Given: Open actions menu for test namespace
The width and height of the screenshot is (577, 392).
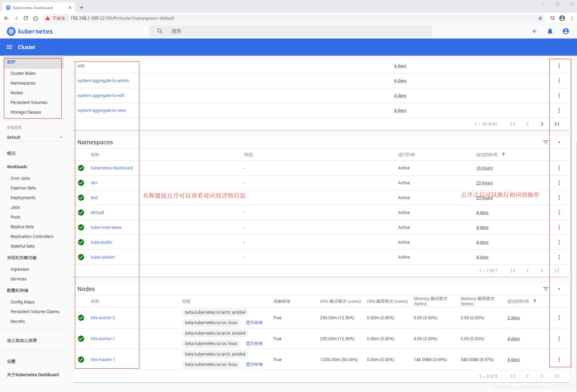Looking at the screenshot, I should coord(559,198).
